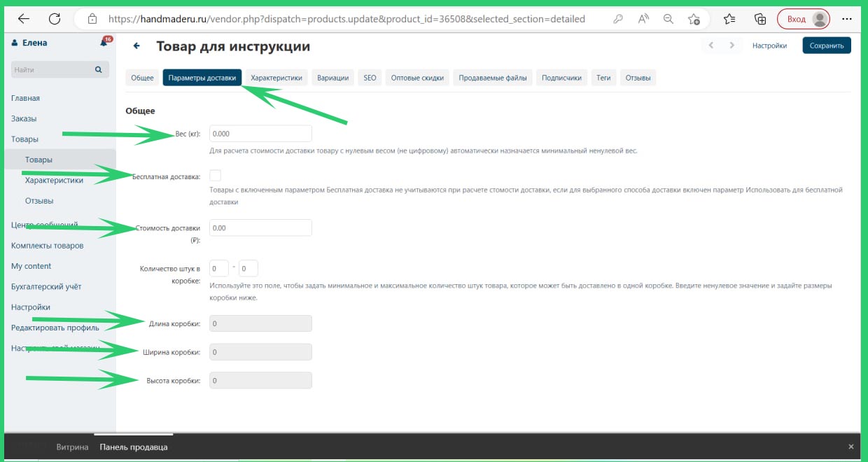Open the Оптовые скидки tab
This screenshot has height=462, width=868.
417,78
